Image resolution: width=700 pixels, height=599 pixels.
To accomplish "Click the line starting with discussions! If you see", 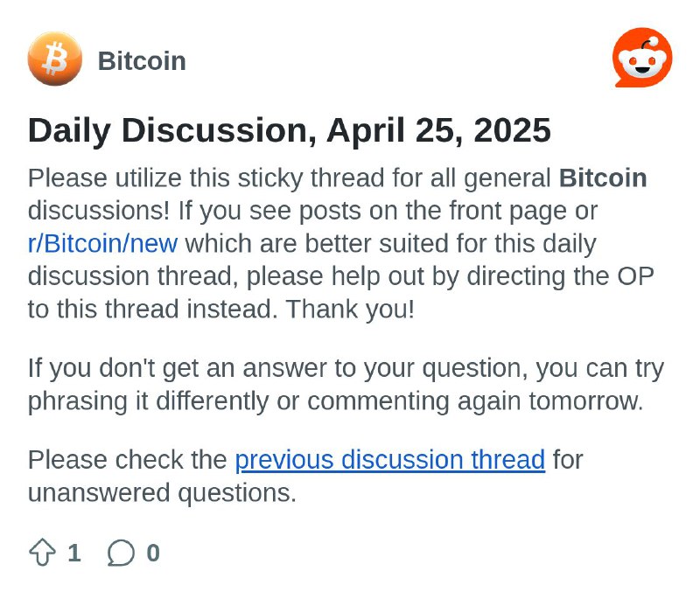I will coord(312,211).
